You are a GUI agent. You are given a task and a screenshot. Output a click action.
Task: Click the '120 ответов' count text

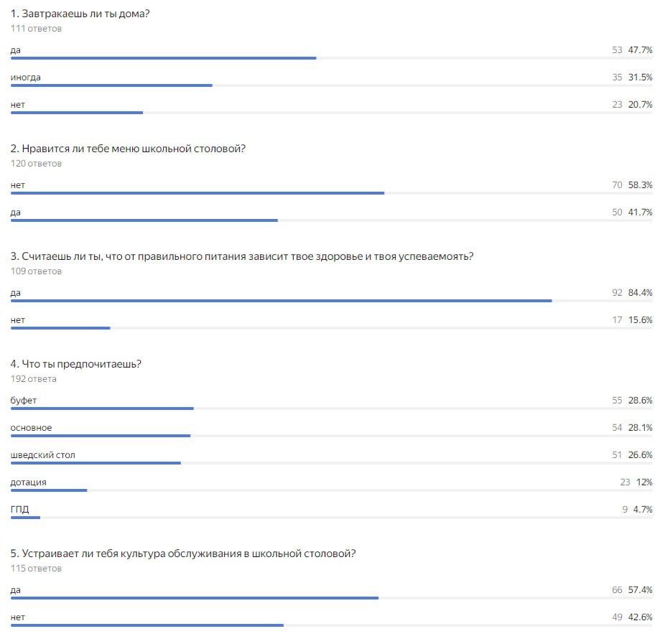coord(37,164)
